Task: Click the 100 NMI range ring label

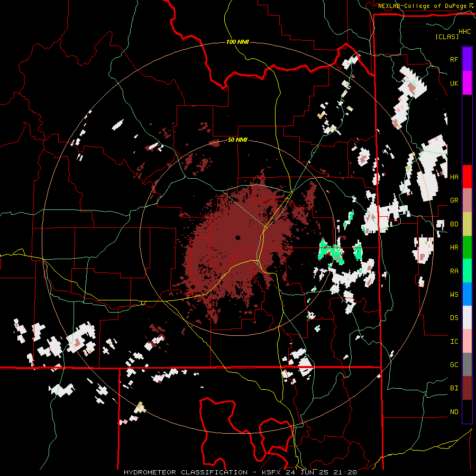Action: click(237, 42)
